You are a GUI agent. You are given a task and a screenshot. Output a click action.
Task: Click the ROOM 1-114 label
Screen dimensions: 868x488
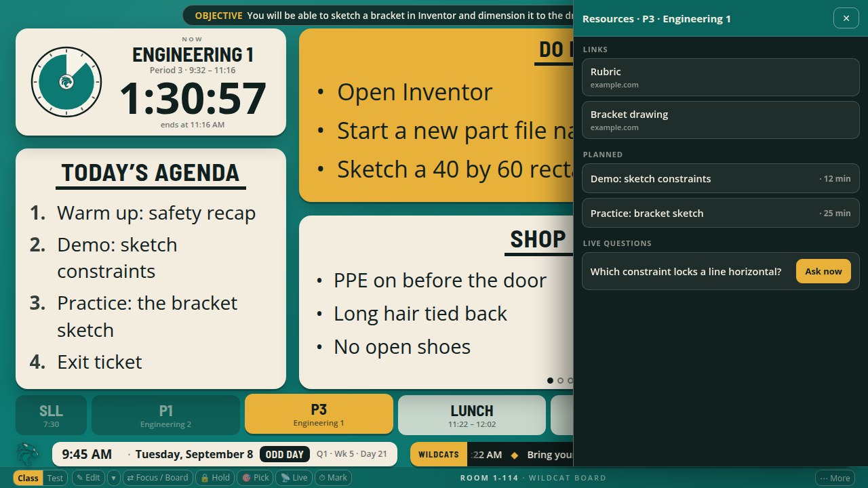coord(489,478)
